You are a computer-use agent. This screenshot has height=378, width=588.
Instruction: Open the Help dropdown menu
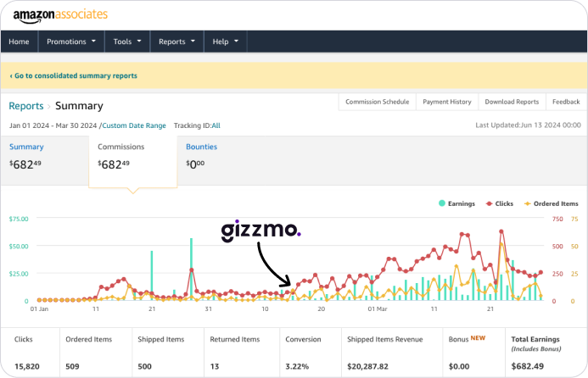[225, 42]
